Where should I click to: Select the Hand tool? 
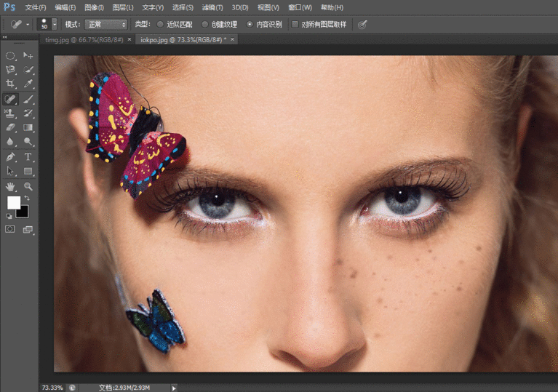[x=10, y=186]
